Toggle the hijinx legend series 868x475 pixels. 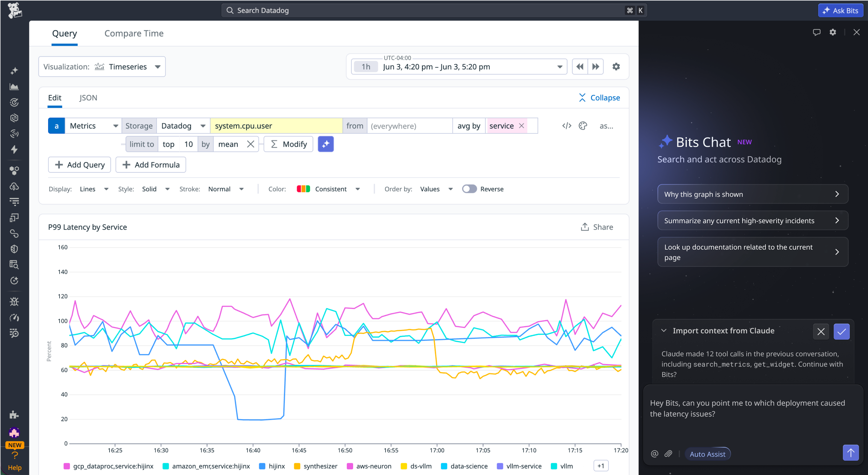[272, 466]
